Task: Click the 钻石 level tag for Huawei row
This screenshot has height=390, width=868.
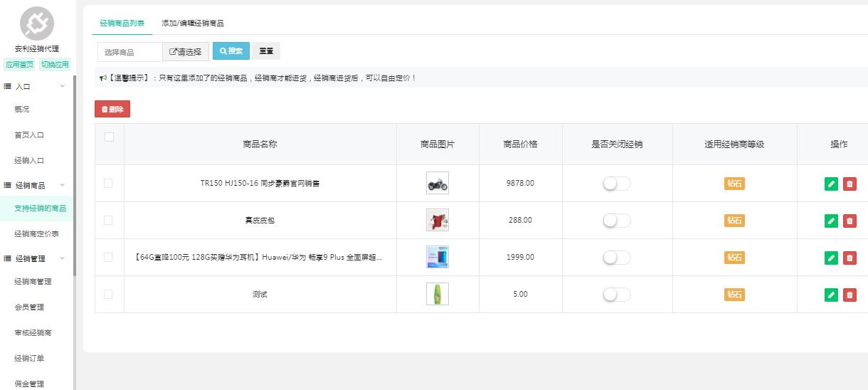Action: 734,258
